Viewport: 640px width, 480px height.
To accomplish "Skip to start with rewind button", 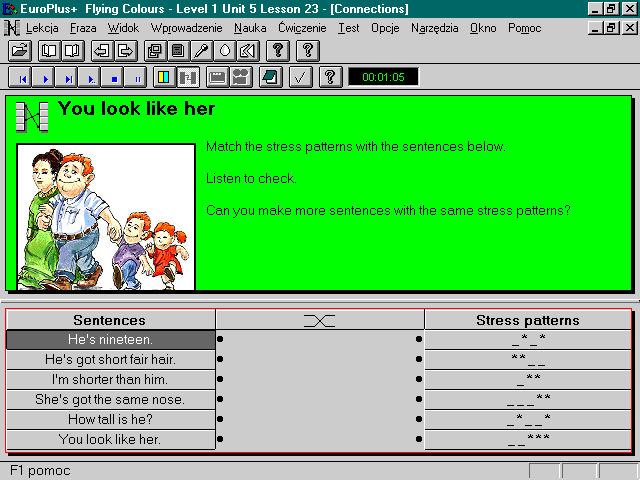I will tap(22, 78).
